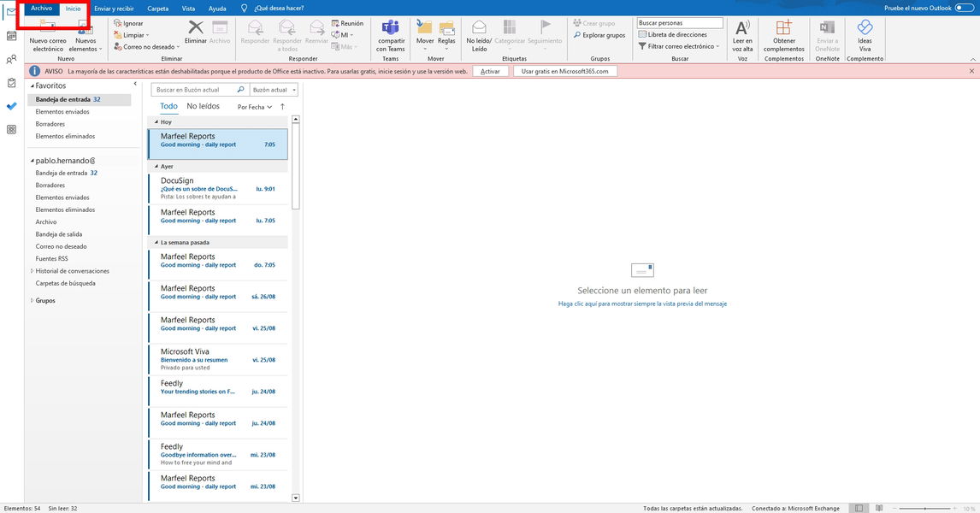
Task: Open the Tasks clipboard icon in the sidebar
Action: pyautogui.click(x=11, y=83)
